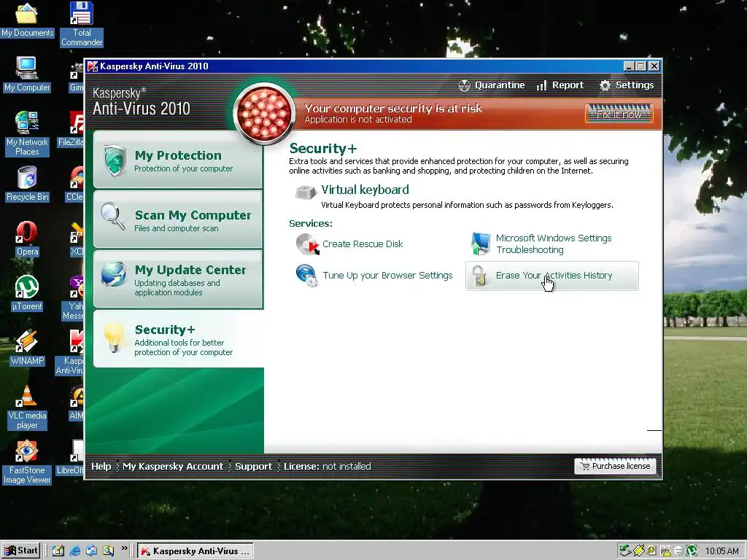Select the VLC media player desktop icon
747x560 pixels.
click(27, 407)
